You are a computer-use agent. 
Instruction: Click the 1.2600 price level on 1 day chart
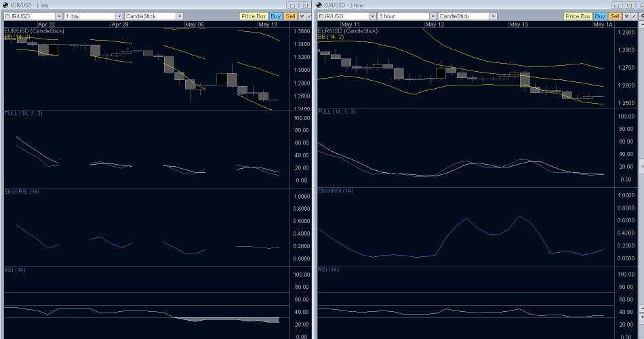click(302, 96)
